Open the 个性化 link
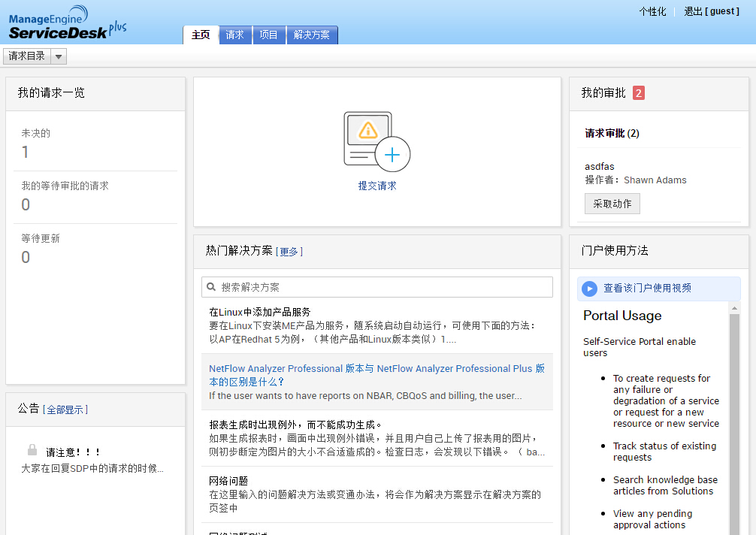Viewport: 756px width, 535px height. click(x=652, y=11)
